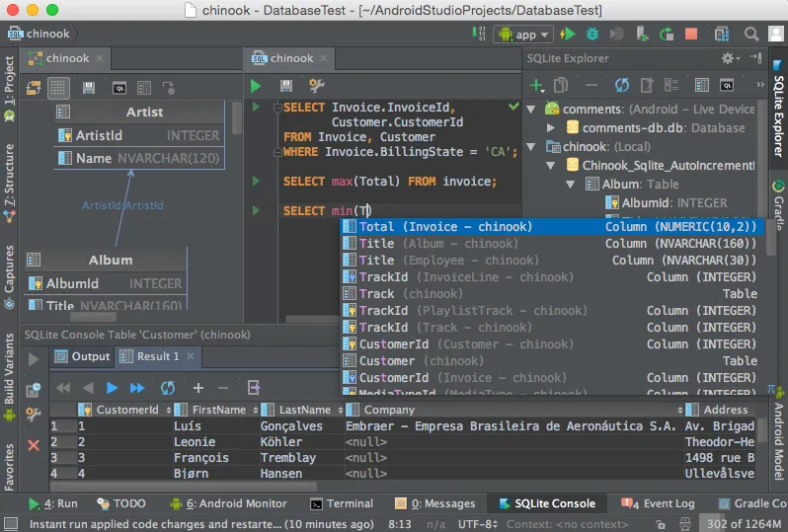Export result data icon in results toolbar

pos(254,388)
